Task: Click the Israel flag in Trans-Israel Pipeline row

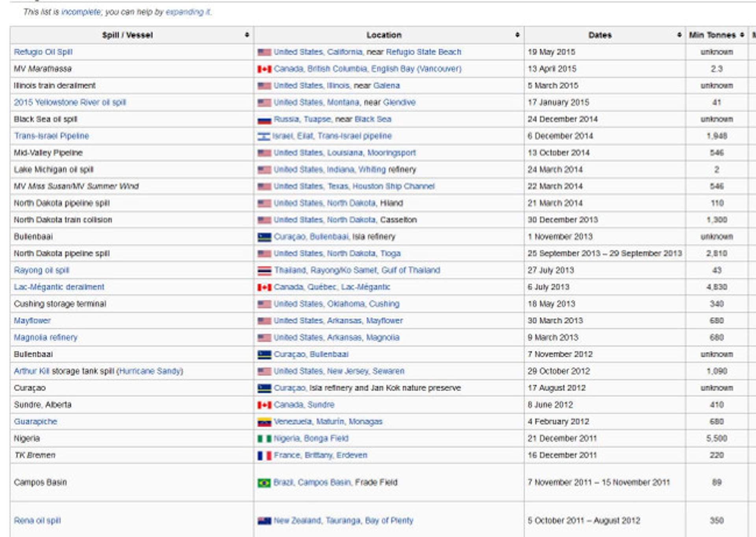Action: [263, 137]
